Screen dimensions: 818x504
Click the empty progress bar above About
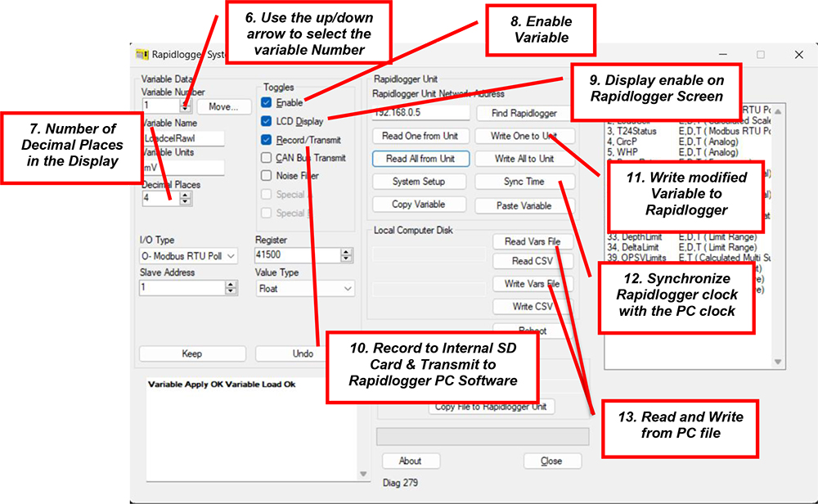483,436
